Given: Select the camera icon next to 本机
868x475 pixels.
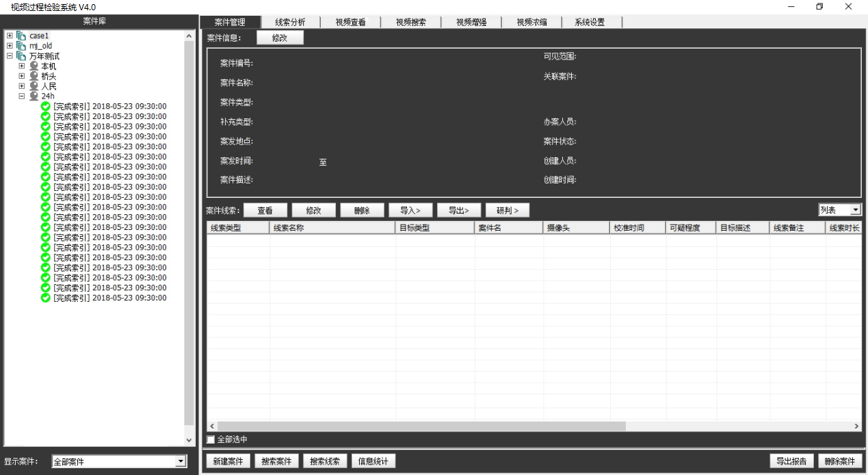Looking at the screenshot, I should tap(34, 67).
